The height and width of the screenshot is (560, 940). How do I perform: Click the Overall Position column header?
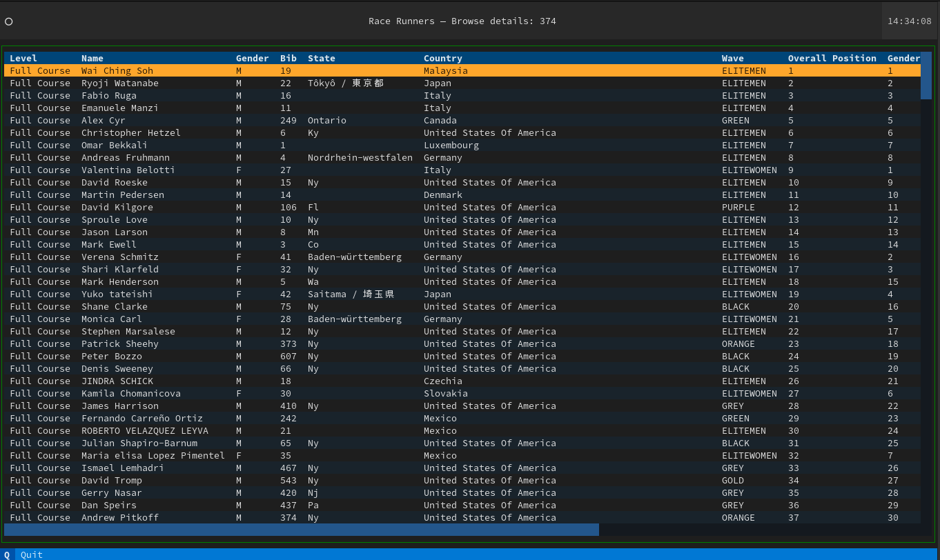pos(832,59)
